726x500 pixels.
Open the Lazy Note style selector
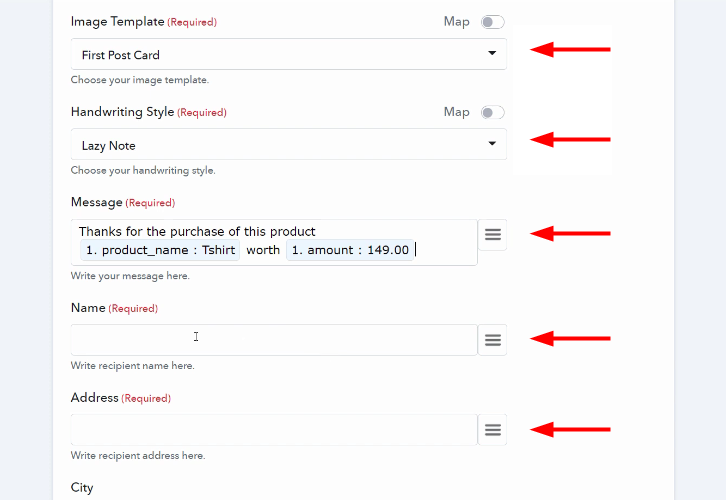pos(288,144)
